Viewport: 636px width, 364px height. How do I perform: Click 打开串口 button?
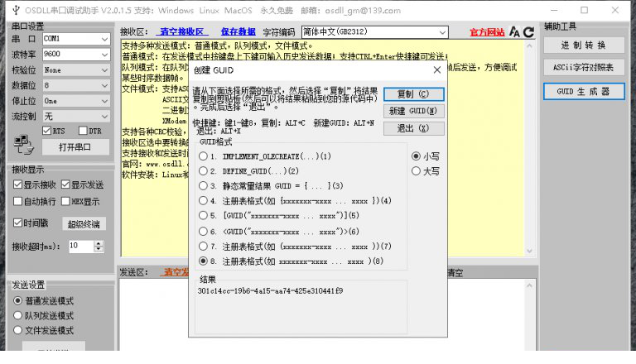(75, 146)
